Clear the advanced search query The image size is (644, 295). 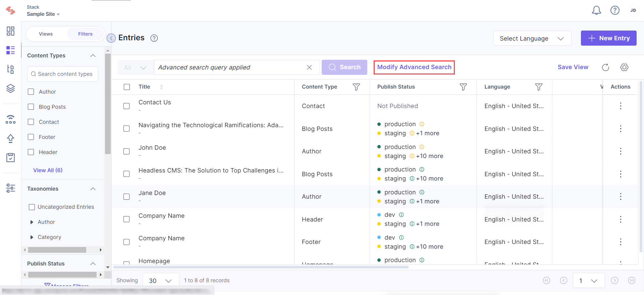pyautogui.click(x=309, y=67)
